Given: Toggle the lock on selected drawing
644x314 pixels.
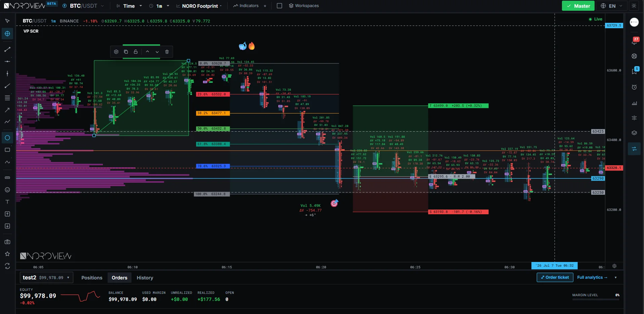Looking at the screenshot, I should (x=136, y=52).
